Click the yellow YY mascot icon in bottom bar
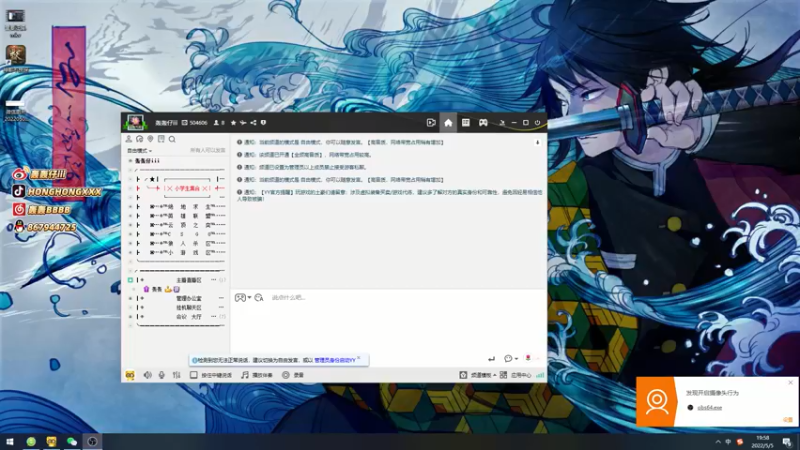The width and height of the screenshot is (800, 450). 130,375
